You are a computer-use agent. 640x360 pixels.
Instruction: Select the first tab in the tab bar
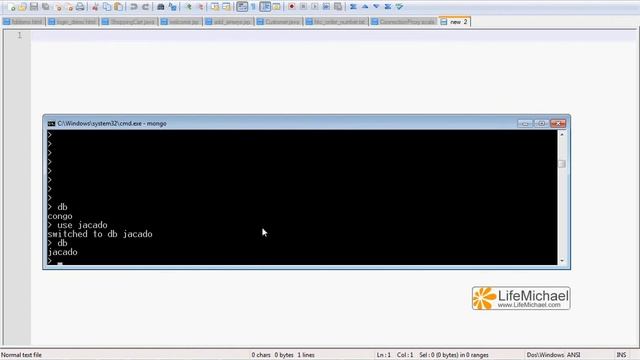[x=24, y=22]
